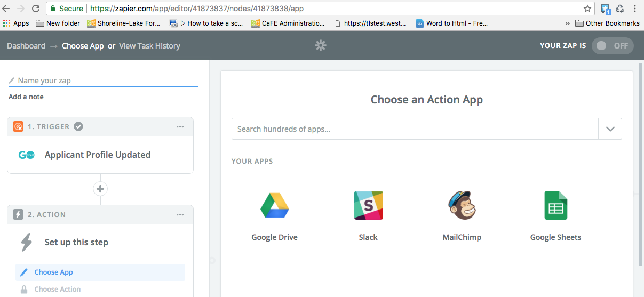
Task: Click the large lightning bolt icon
Action: (26, 242)
